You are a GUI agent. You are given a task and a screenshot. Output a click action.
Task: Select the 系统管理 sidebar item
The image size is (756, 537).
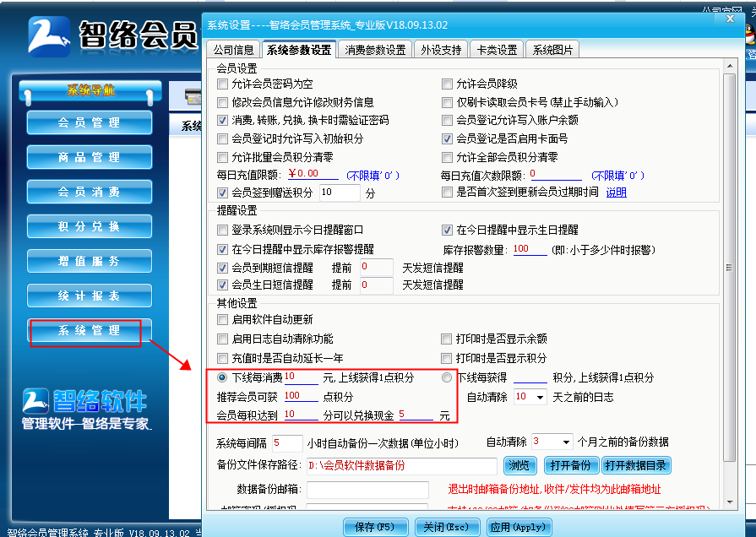point(89,332)
